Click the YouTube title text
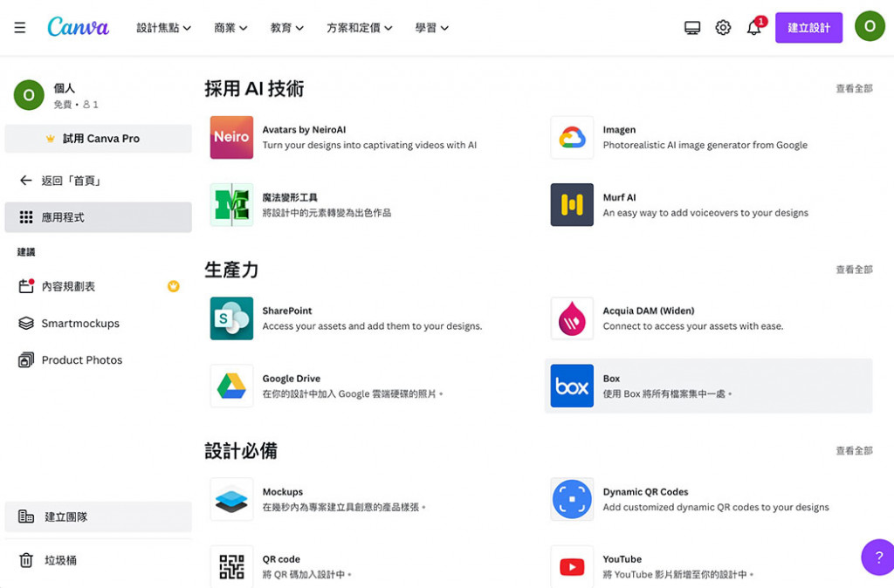This screenshot has height=588, width=894. (x=622, y=559)
